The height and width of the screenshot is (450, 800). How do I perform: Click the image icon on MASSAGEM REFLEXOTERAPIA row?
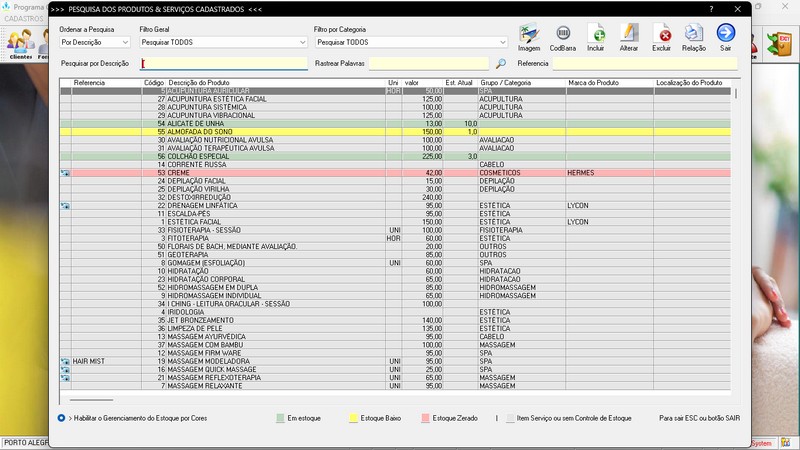[x=65, y=378]
